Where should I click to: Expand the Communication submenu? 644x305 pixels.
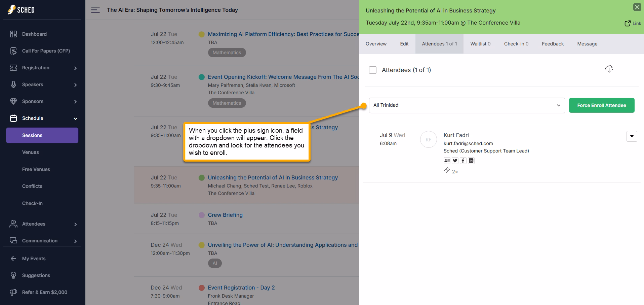point(75,241)
